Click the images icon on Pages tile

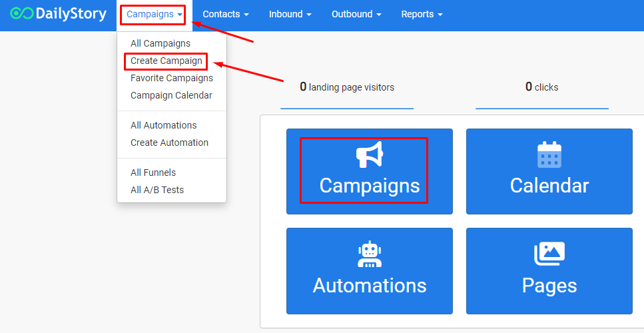[x=549, y=254]
